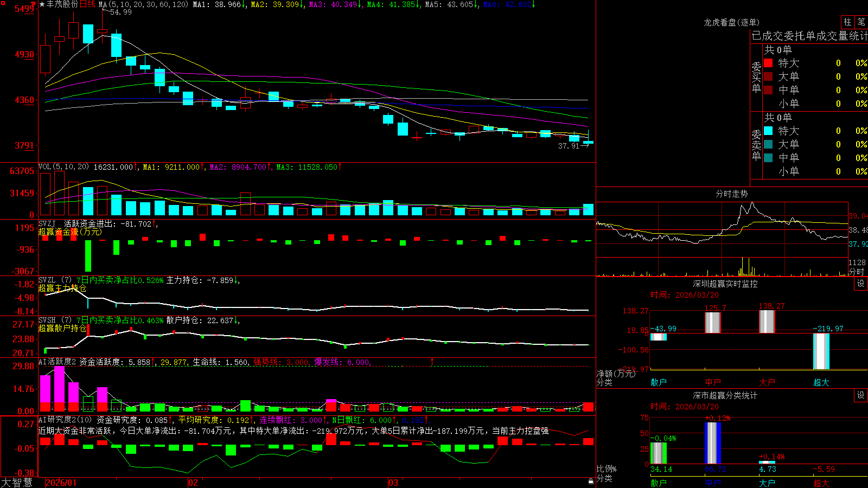The width and height of the screenshot is (868, 488).
Task: Open 设 settings for 深市超赢分类统计
Action: [x=861, y=395]
